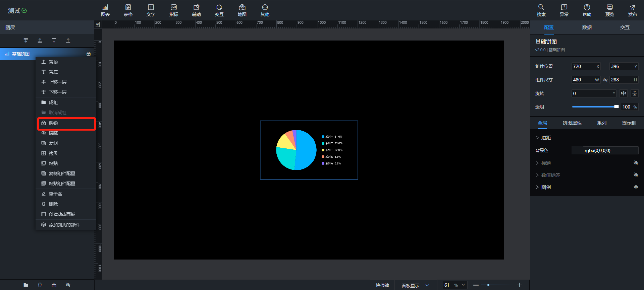This screenshot has width=644, height=290.
Task: Click the trash delete icon below layers
Action: click(40, 285)
